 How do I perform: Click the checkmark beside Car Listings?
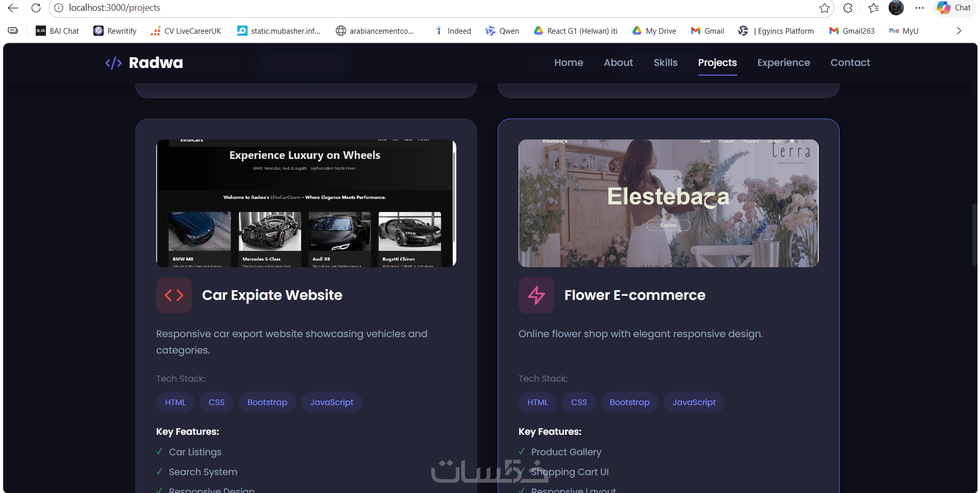click(x=159, y=452)
